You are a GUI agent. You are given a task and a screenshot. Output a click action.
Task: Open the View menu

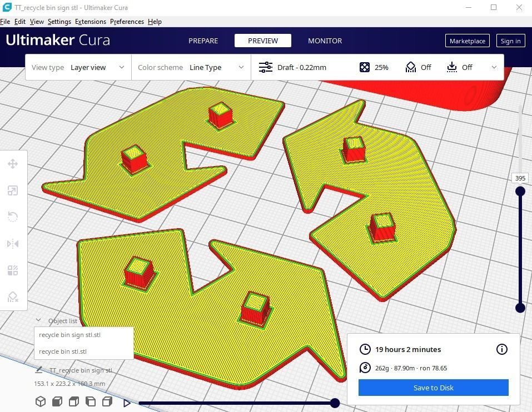point(37,22)
